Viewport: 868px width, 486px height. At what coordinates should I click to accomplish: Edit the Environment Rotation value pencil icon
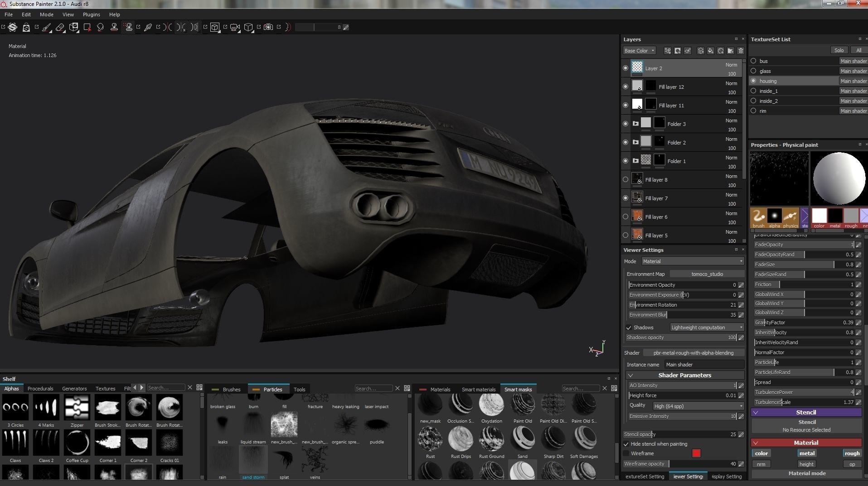tap(741, 305)
